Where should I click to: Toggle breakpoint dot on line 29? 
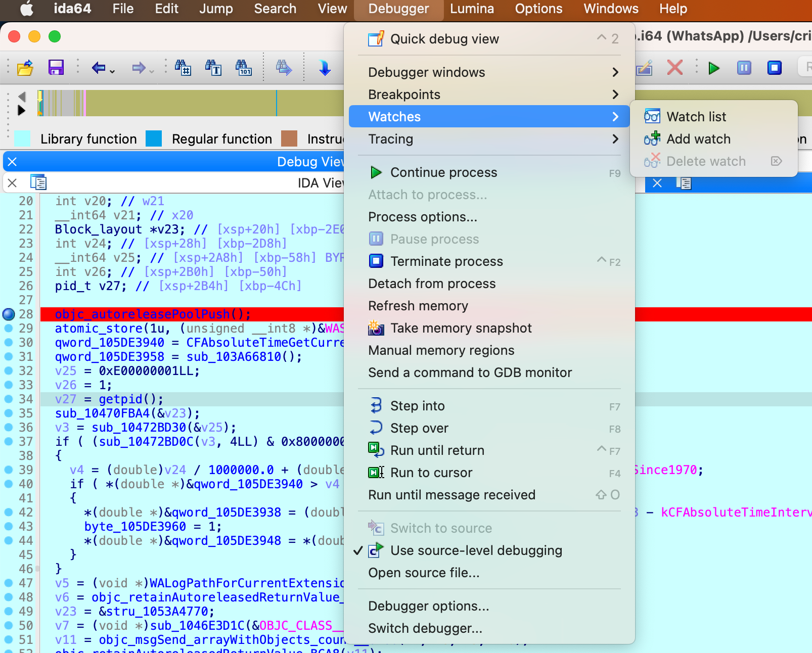pos(9,328)
